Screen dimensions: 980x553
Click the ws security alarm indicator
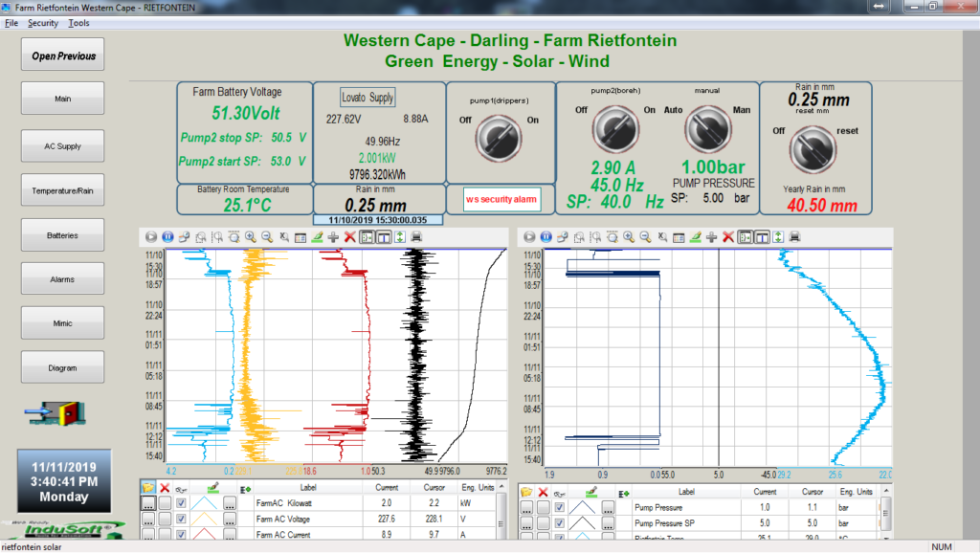[x=501, y=199]
